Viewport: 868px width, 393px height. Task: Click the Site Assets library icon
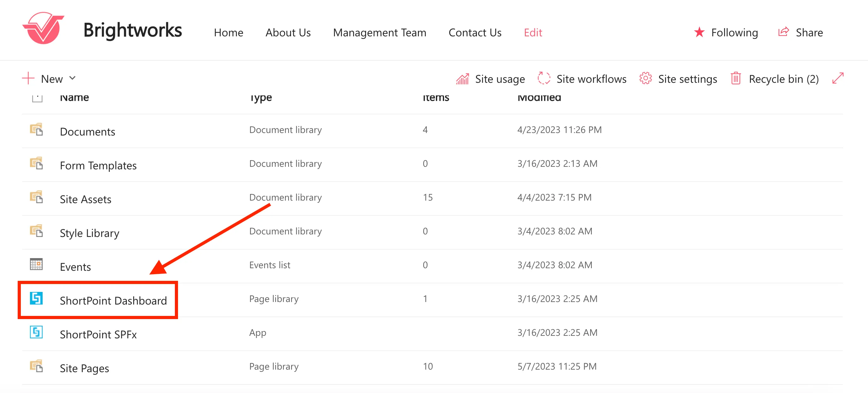[x=36, y=197]
